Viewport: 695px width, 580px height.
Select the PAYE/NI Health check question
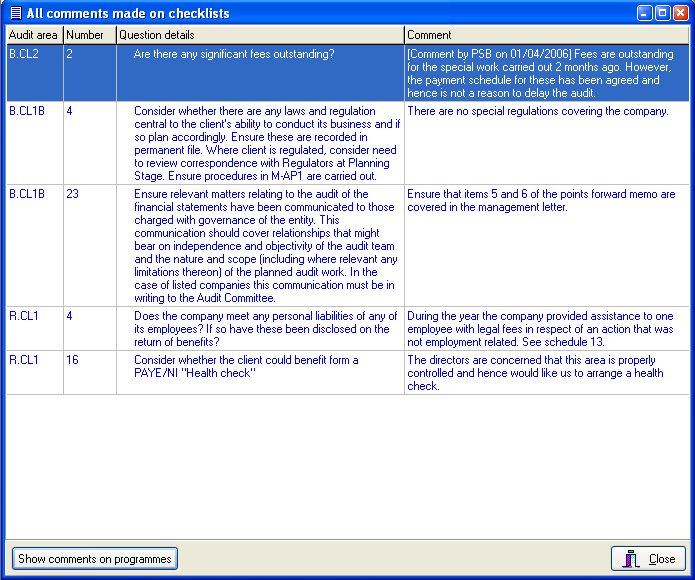tap(261, 373)
